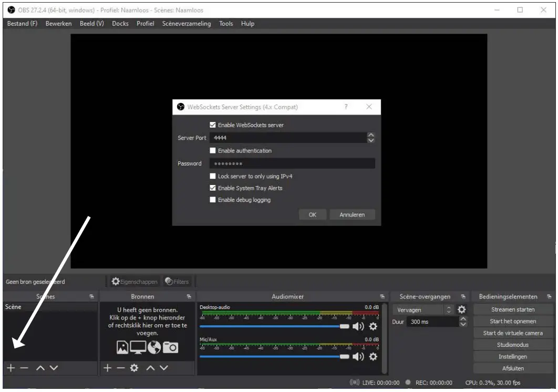
Task: Open the Bewerken menu
Action: [x=58, y=24]
